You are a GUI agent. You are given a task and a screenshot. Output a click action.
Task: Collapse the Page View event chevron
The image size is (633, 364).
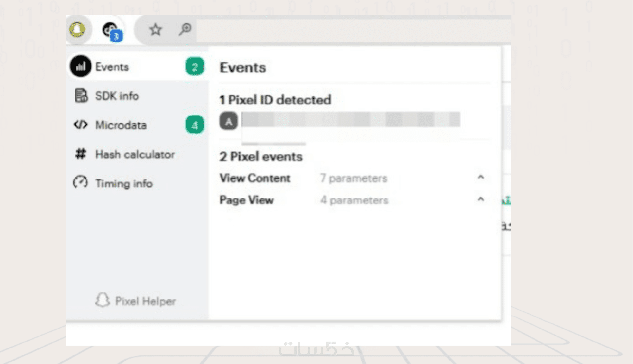pyautogui.click(x=480, y=199)
